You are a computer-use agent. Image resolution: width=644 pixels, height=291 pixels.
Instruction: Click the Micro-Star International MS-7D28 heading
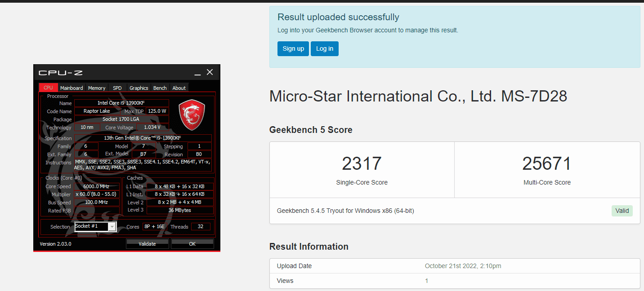click(418, 96)
